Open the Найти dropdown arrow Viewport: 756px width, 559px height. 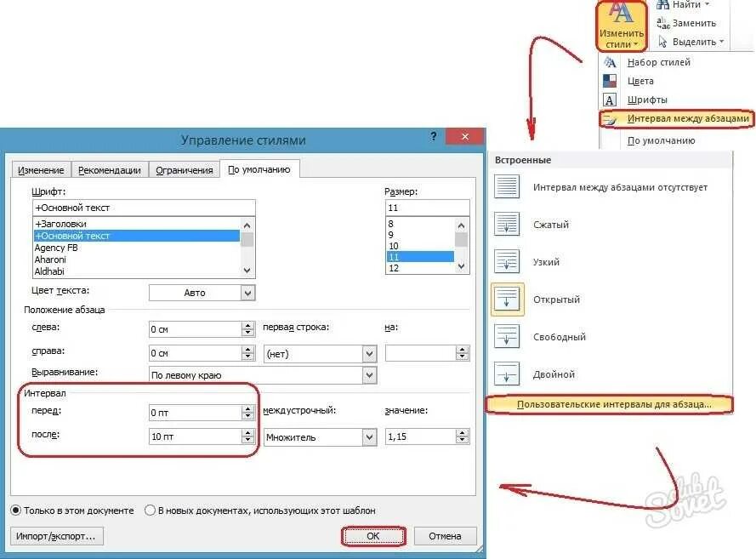coord(708,4)
